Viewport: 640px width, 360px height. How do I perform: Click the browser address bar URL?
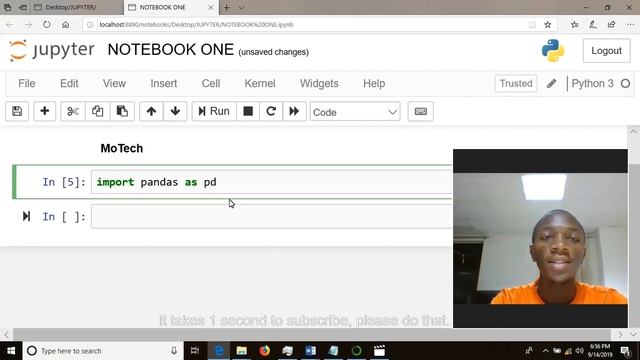pos(196,24)
